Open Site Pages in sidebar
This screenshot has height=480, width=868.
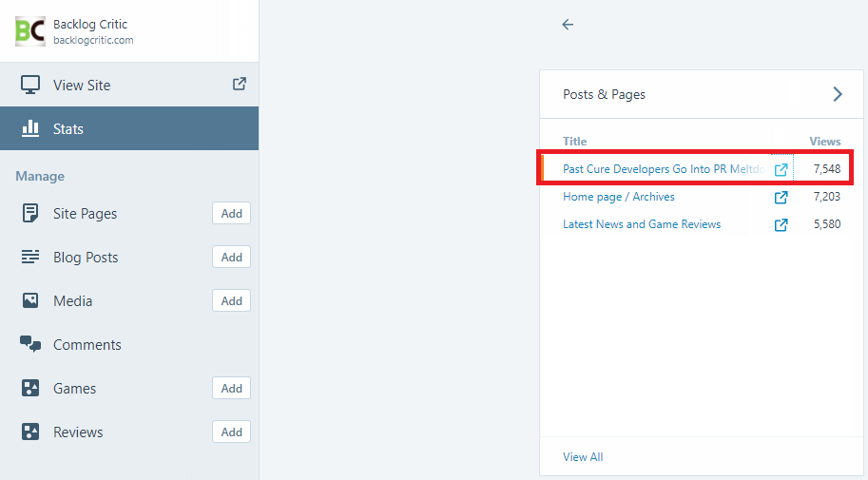tap(85, 214)
